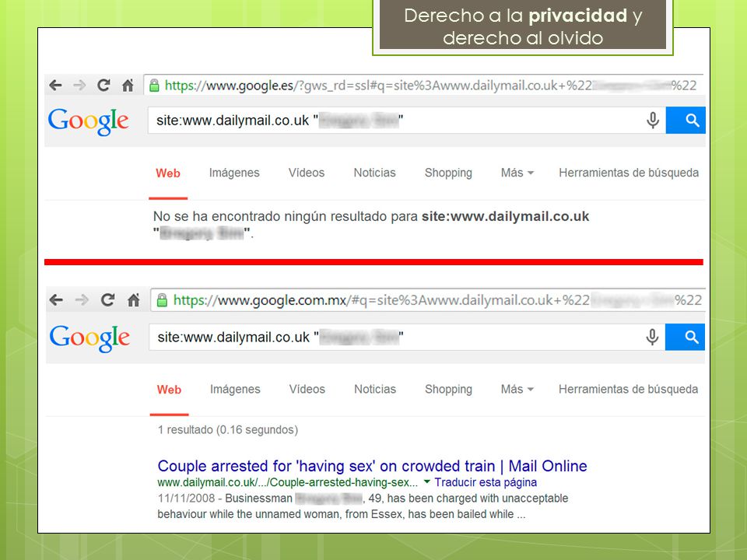Open the arrow dropdown next to dailymail result URL
The height and width of the screenshot is (560, 747).
click(x=427, y=482)
